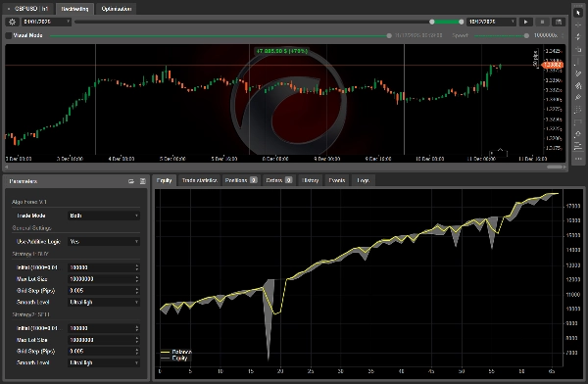Click the Strategy 2 SELL Grid Step field
588x384 pixels.
(104, 351)
